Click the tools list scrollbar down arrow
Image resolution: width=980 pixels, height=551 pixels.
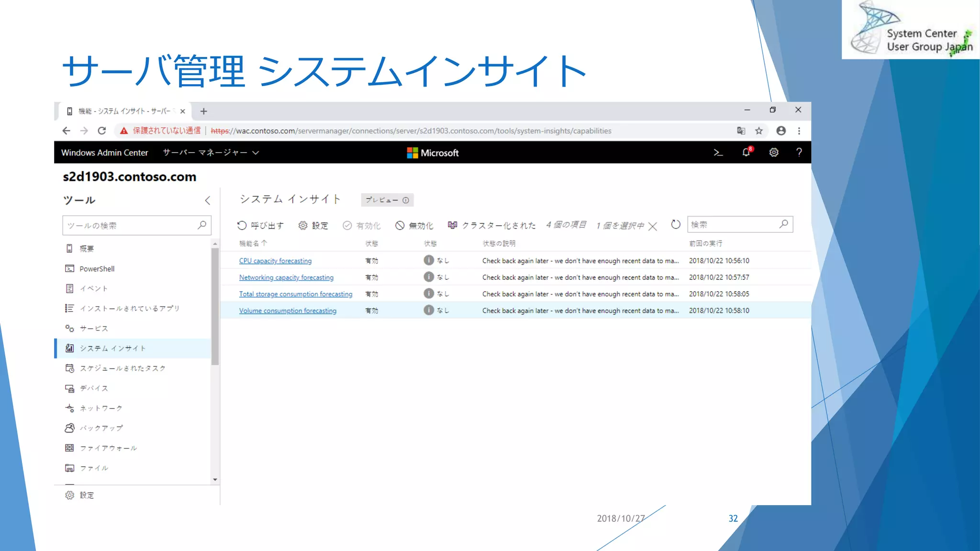(x=215, y=480)
